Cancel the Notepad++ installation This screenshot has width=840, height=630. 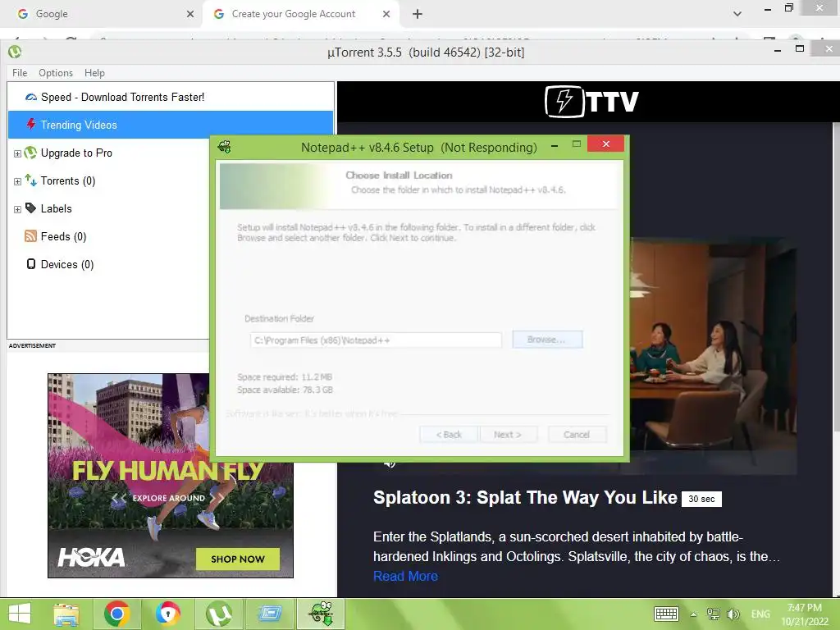pos(577,435)
